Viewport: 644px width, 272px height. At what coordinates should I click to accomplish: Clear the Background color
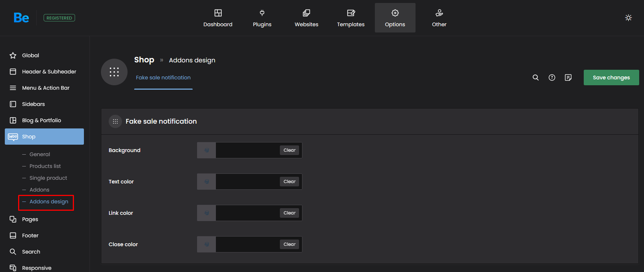[289, 150]
